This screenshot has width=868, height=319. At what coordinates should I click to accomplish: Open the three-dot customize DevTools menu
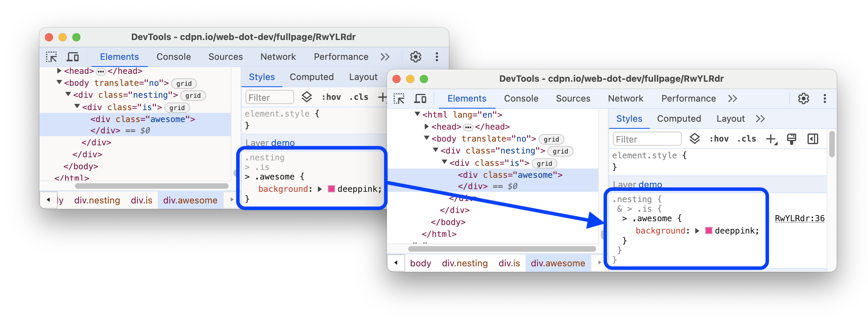tap(825, 98)
